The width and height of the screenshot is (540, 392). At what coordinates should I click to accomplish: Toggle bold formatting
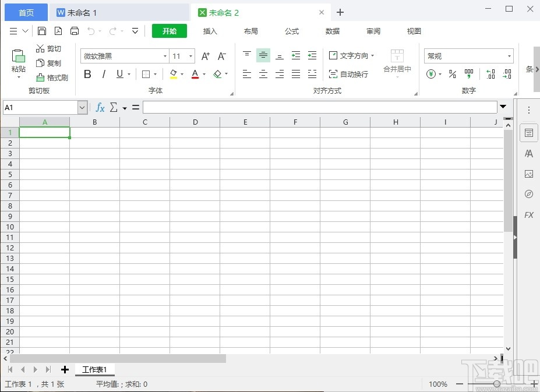click(x=87, y=74)
